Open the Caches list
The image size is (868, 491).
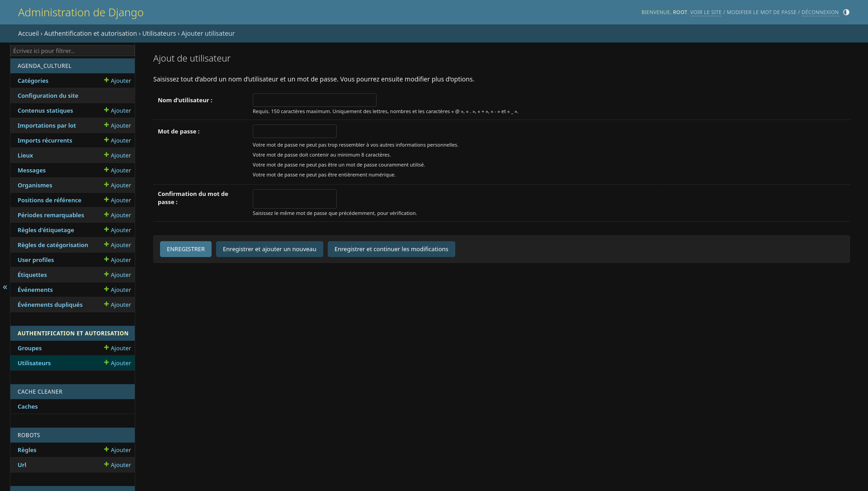tap(28, 406)
